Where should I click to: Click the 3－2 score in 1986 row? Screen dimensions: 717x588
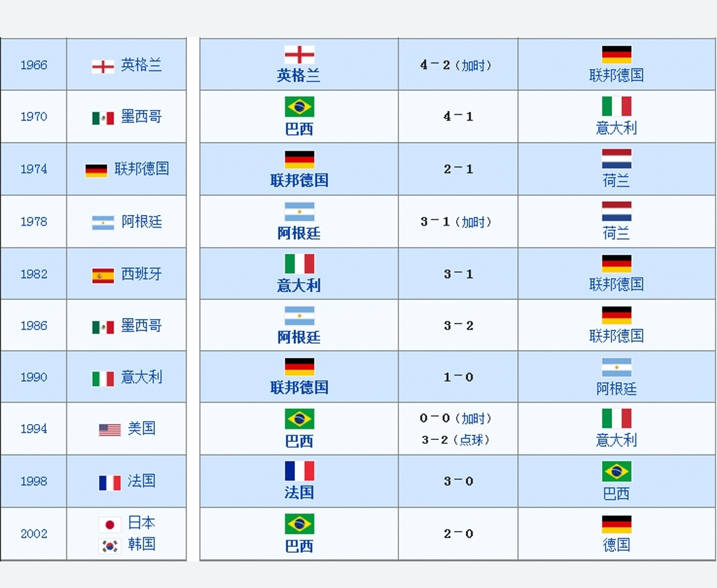coord(458,326)
